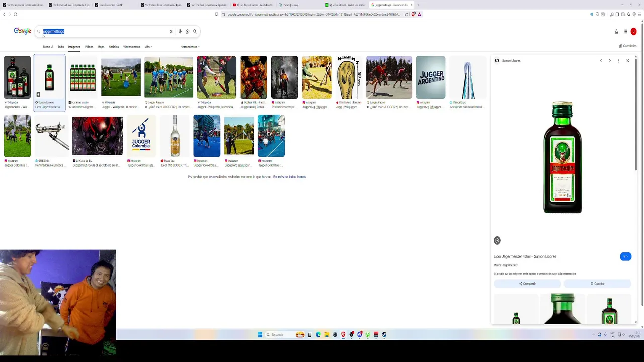The height and width of the screenshot is (362, 644).
Task: Submit search with the magnifier icon
Action: tap(195, 31)
